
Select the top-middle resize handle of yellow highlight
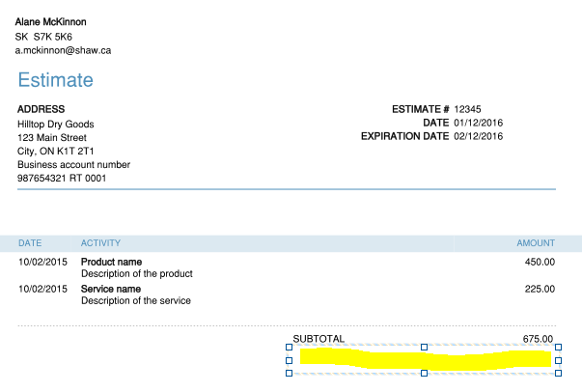[424, 347]
